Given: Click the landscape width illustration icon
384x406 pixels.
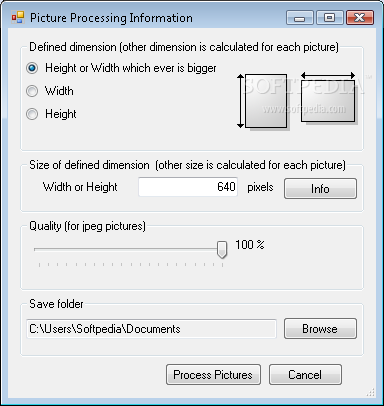Looking at the screenshot, I should 328,98.
